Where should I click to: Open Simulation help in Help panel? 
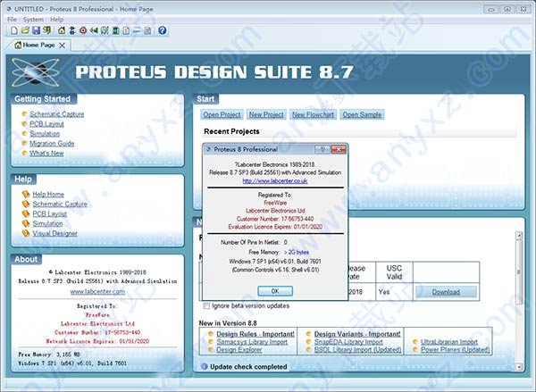(x=47, y=223)
